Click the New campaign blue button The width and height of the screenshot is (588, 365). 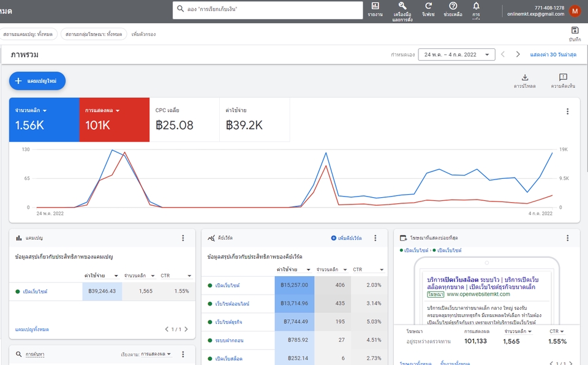coord(37,81)
